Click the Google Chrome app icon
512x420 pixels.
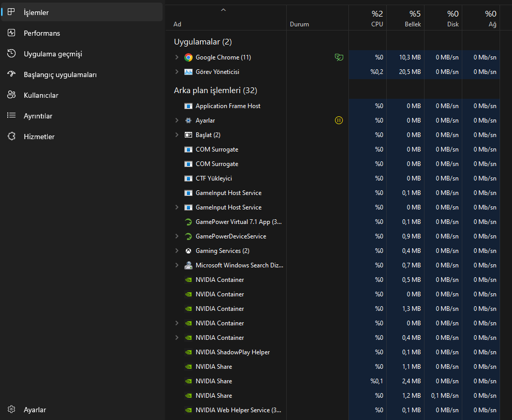pyautogui.click(x=188, y=57)
